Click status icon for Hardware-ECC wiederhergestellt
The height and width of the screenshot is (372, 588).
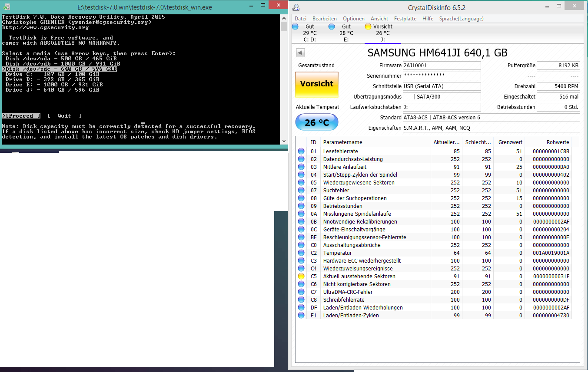(301, 260)
